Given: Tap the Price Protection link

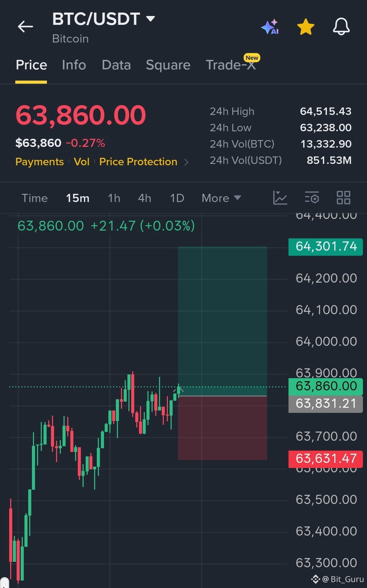Looking at the screenshot, I should [138, 162].
